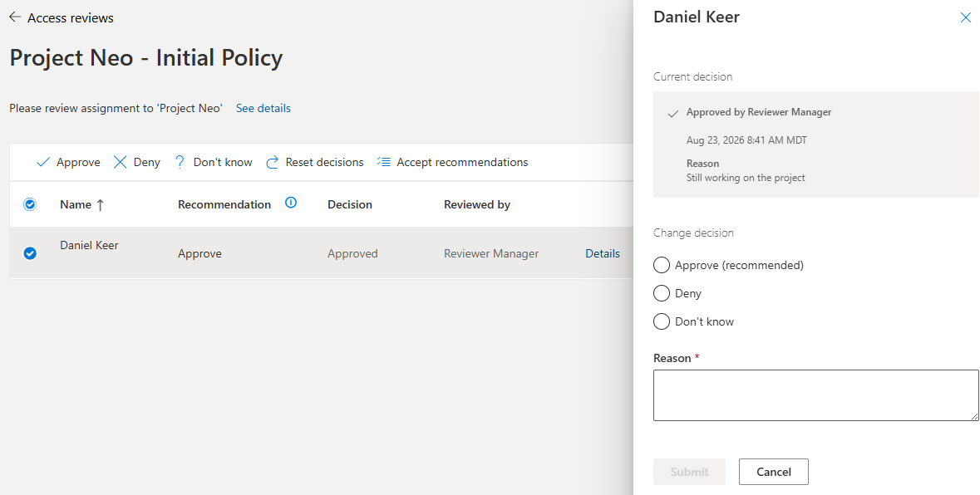Click into the Reason text box

click(815, 395)
